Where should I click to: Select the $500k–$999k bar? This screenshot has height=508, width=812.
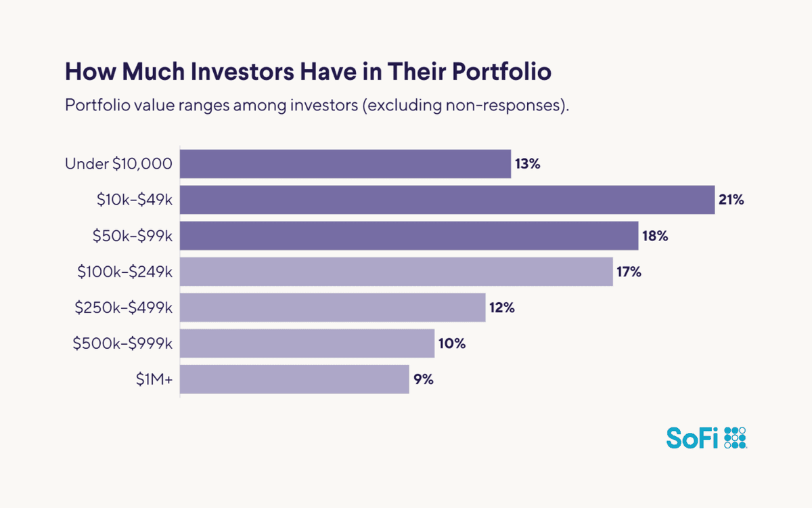[307, 343]
